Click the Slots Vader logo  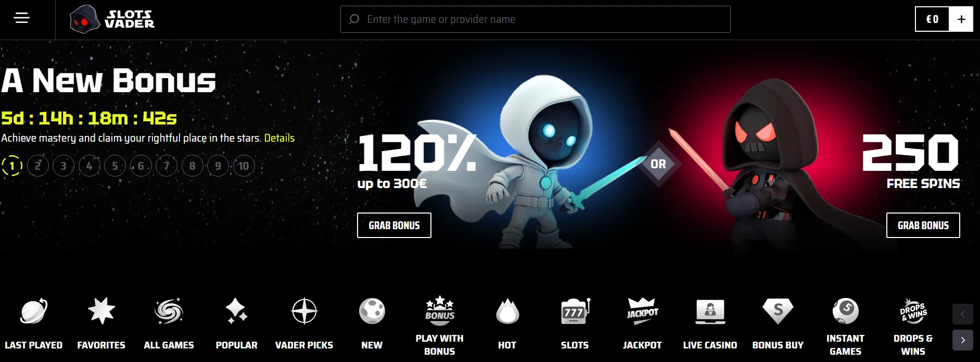[x=112, y=19]
